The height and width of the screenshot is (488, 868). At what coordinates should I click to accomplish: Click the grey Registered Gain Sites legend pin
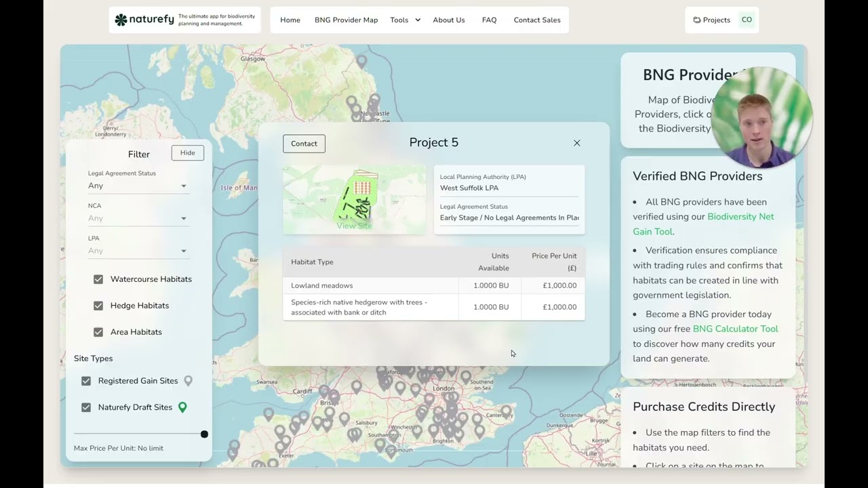[x=189, y=381]
